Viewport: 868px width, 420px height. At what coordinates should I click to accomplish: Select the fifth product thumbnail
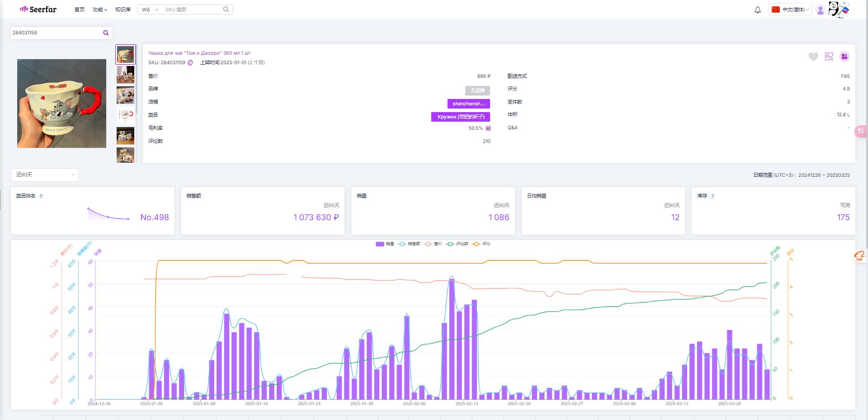125,136
